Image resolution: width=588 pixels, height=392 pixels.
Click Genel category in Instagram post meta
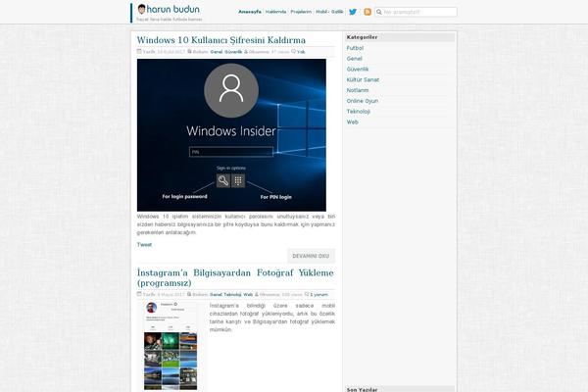(216, 294)
